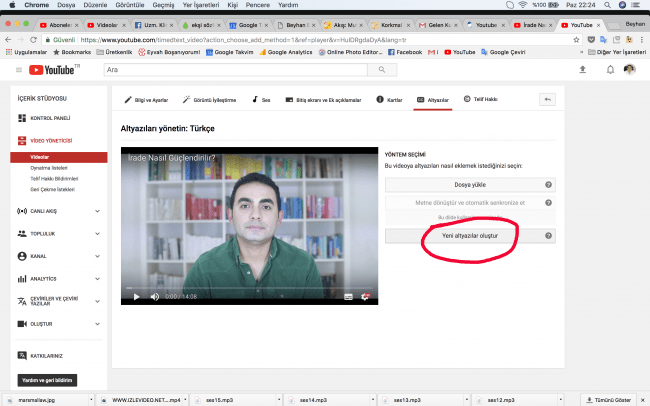Expand the Kanal sidebar section
The image size is (650, 406).
[97, 256]
